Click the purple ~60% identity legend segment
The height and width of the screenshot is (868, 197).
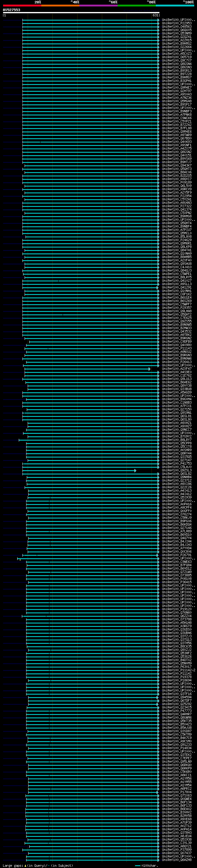click(98, 6)
